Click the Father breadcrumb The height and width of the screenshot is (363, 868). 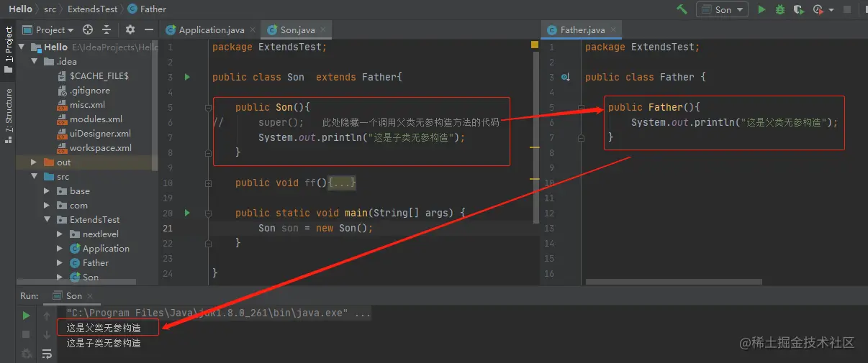point(148,9)
